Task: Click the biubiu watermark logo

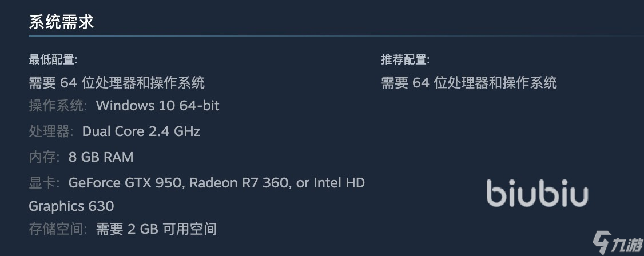Action: (x=537, y=193)
